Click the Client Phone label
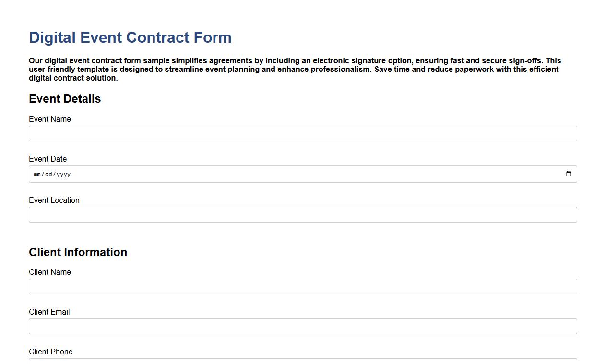 pyautogui.click(x=50, y=352)
